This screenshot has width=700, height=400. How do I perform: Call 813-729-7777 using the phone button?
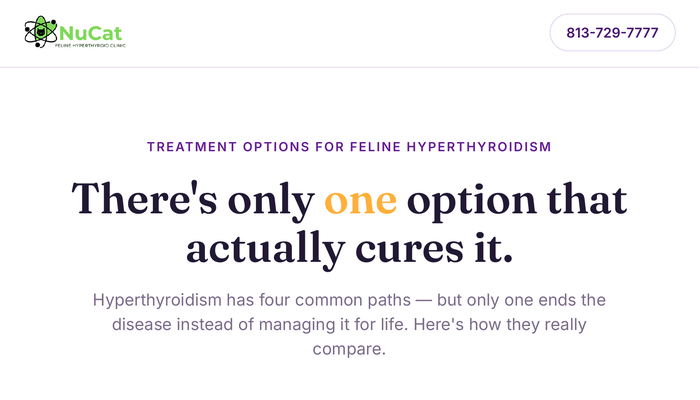(x=612, y=33)
